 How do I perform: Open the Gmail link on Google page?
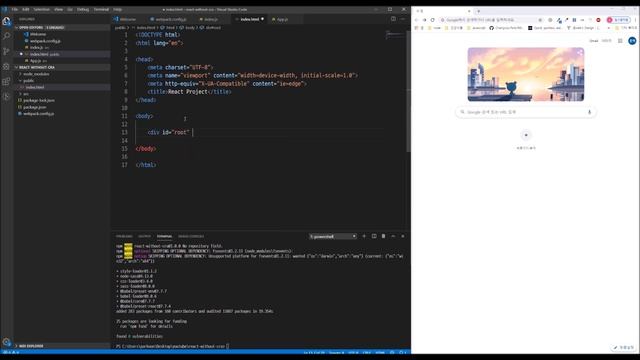(593, 41)
